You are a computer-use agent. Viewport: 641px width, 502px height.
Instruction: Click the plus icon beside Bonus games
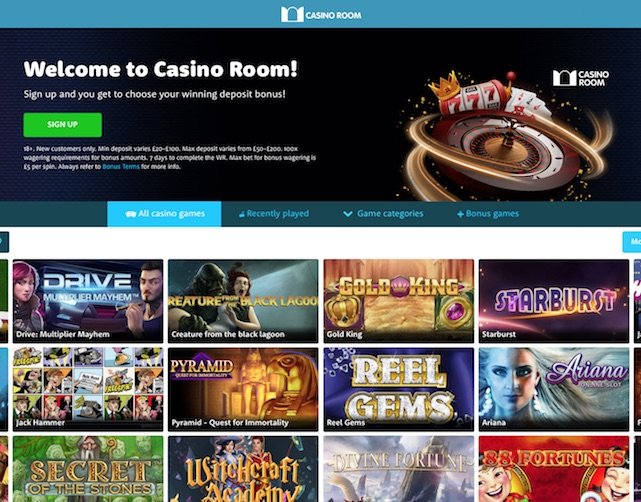(460, 214)
